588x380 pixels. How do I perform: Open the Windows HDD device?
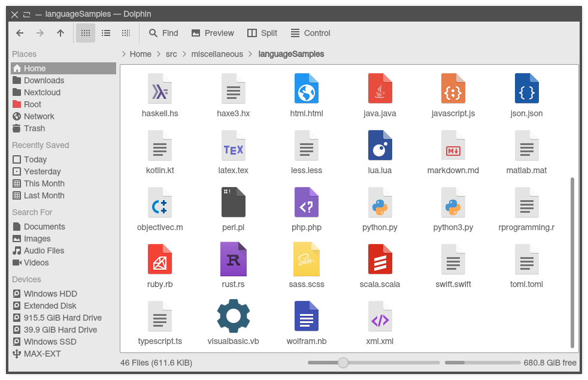pyautogui.click(x=63, y=294)
